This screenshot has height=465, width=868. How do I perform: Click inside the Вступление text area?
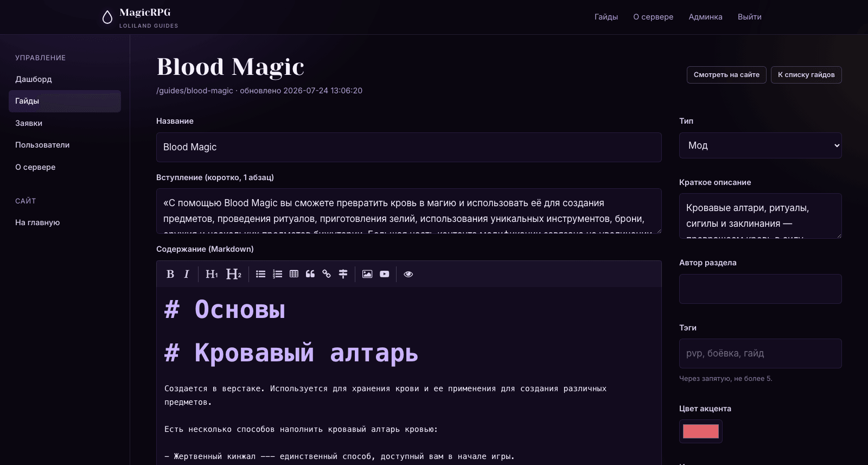(x=409, y=211)
